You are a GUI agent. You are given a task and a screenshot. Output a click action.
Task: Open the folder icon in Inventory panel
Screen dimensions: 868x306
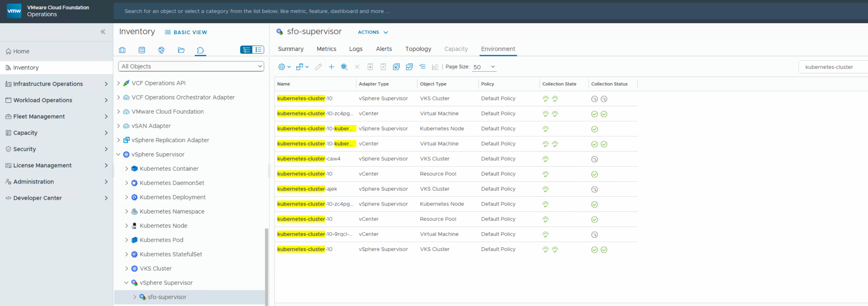tap(181, 50)
